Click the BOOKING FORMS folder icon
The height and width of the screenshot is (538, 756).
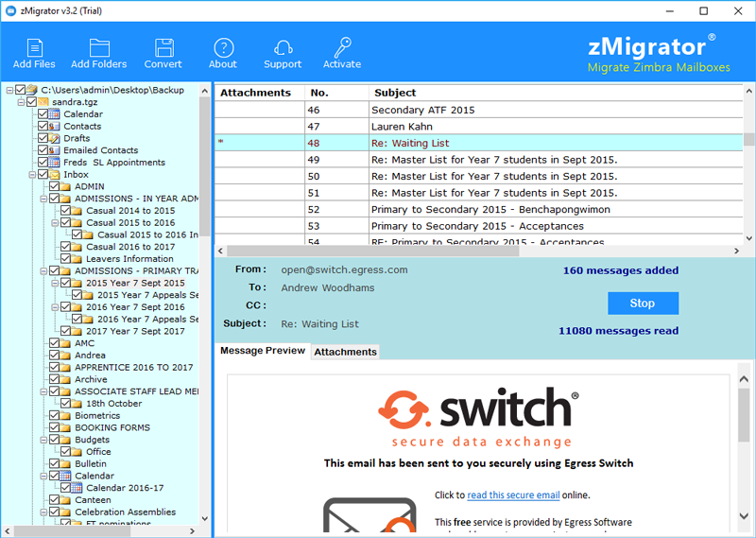(x=65, y=427)
